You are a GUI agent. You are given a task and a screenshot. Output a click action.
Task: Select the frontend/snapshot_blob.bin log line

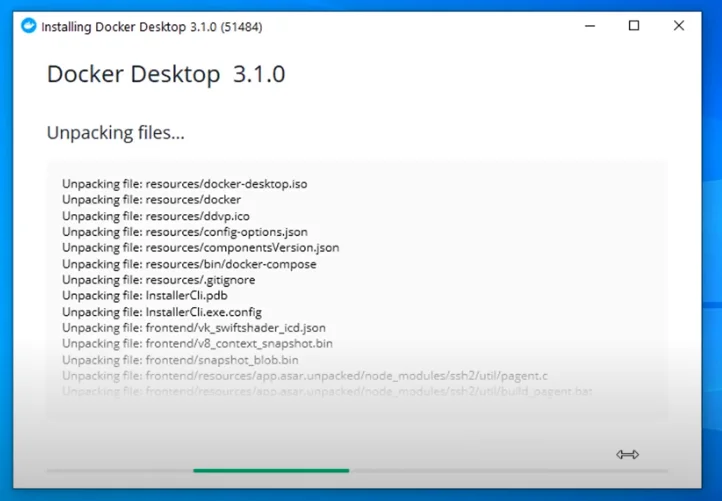pyautogui.click(x=180, y=360)
